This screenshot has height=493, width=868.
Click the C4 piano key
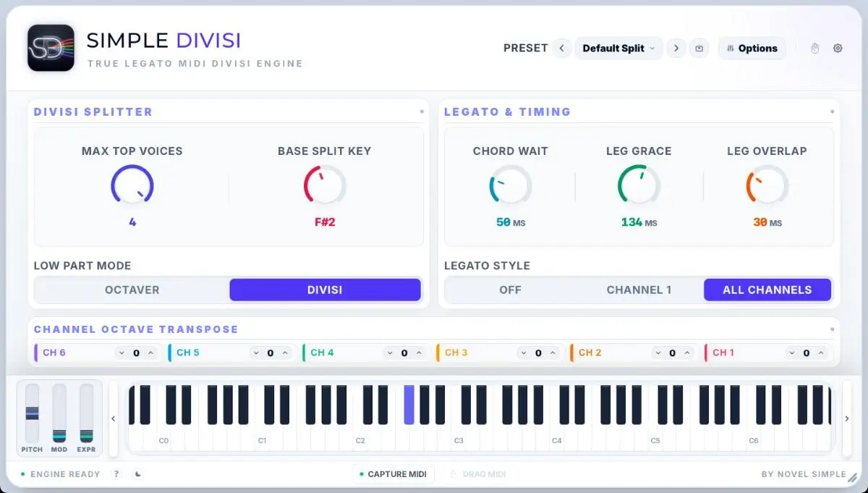coord(557,439)
